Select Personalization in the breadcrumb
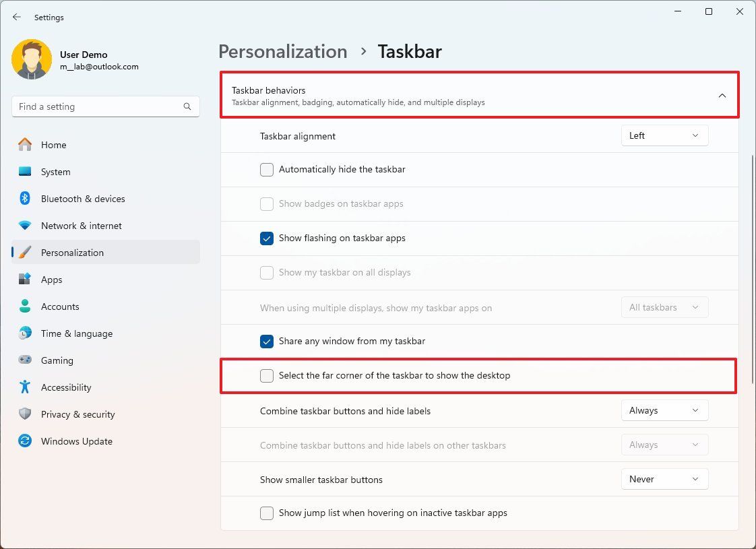Viewport: 756px width, 549px height. click(282, 51)
